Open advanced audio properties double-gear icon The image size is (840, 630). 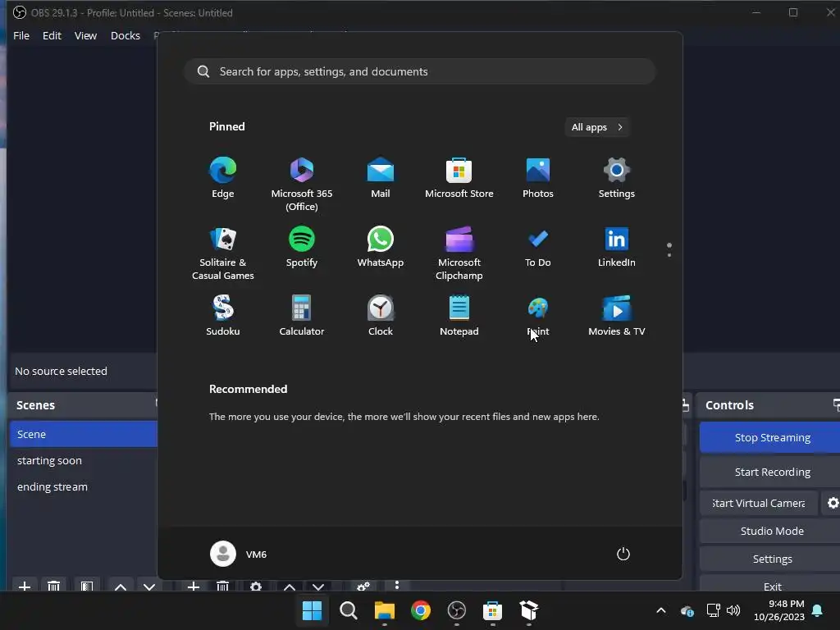363,586
